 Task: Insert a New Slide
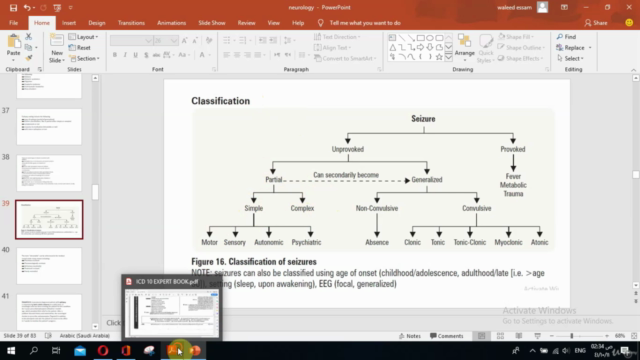point(57,48)
